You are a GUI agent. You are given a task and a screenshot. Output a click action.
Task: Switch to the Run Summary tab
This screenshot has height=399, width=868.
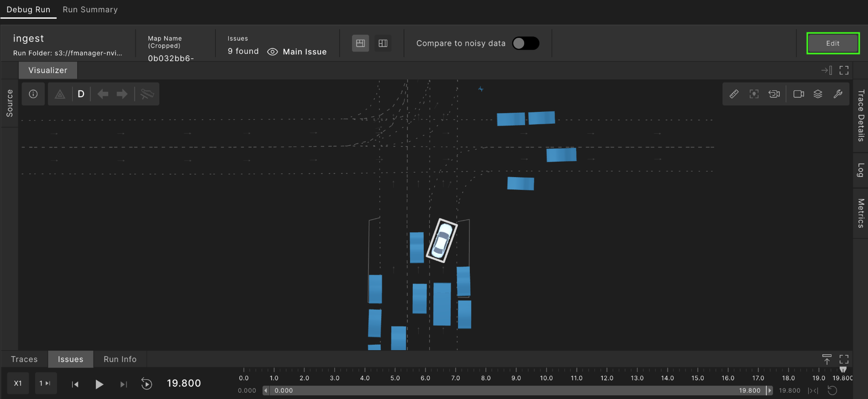point(90,10)
